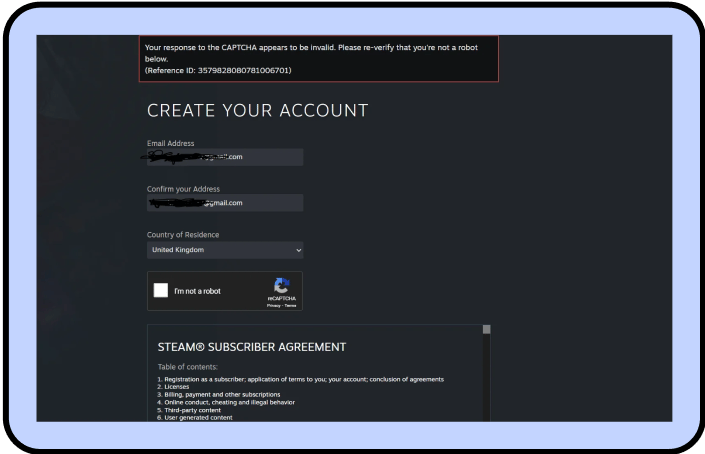Click the 'Licenses' table of contents entry

point(176,387)
